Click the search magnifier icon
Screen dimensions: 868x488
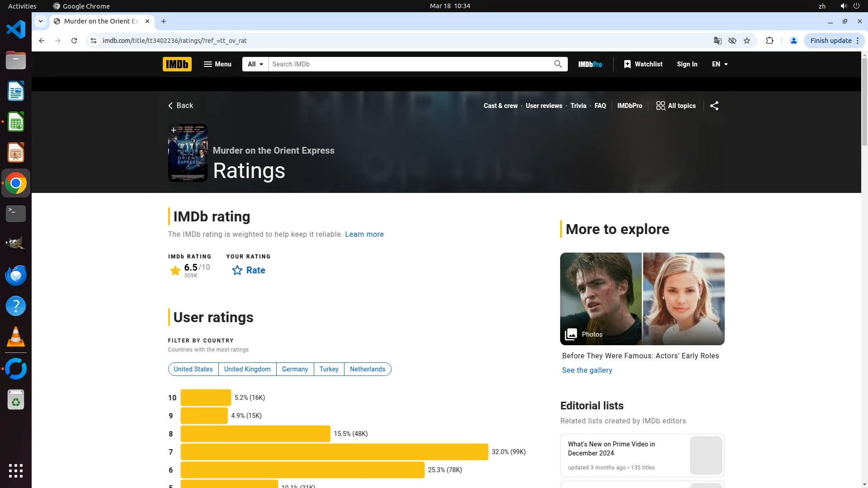tap(558, 64)
